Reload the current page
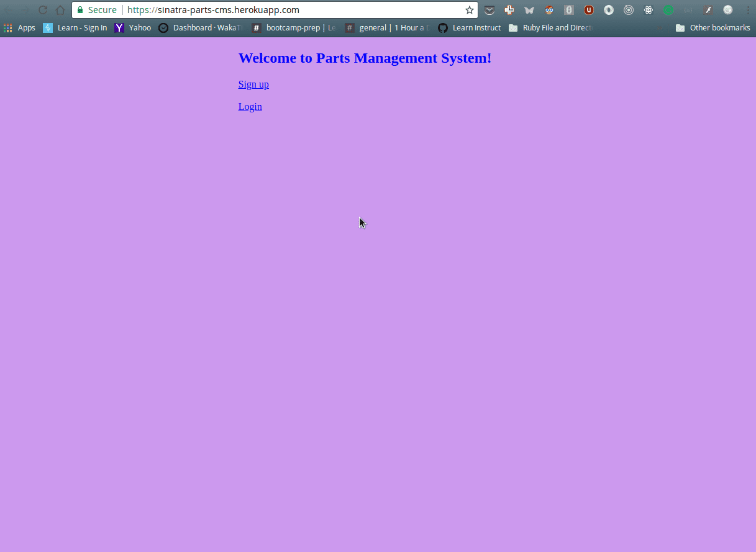Viewport: 756px width, 552px height. click(x=42, y=10)
